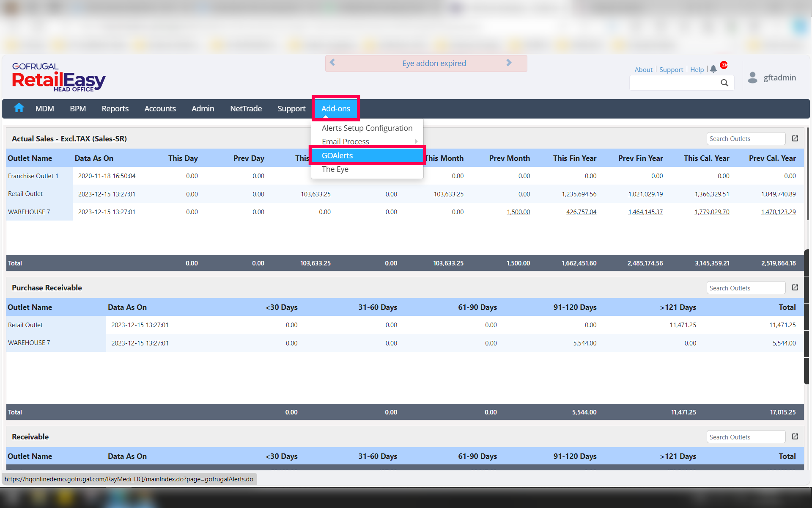Choose The Eye menu entry
Image resolution: width=812 pixels, height=508 pixels.
335,169
